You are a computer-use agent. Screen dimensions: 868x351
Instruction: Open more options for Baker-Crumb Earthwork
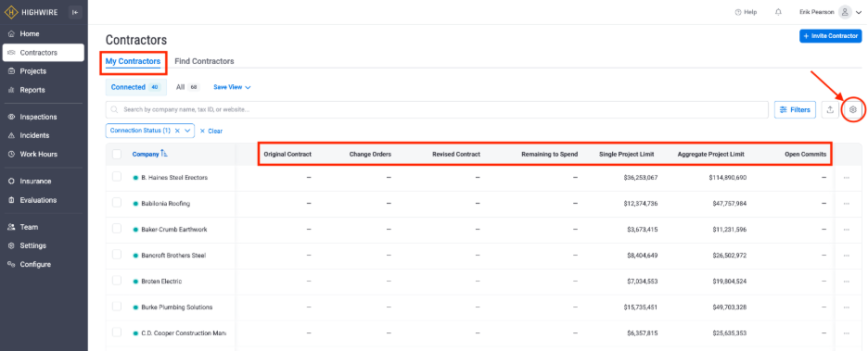[x=847, y=230]
